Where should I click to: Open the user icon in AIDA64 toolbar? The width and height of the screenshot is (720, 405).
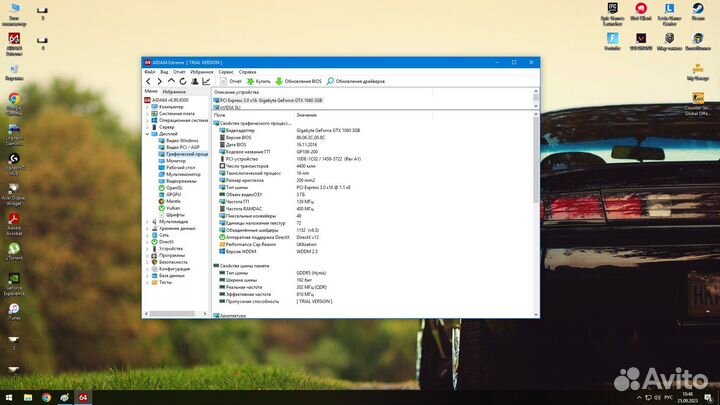195,81
